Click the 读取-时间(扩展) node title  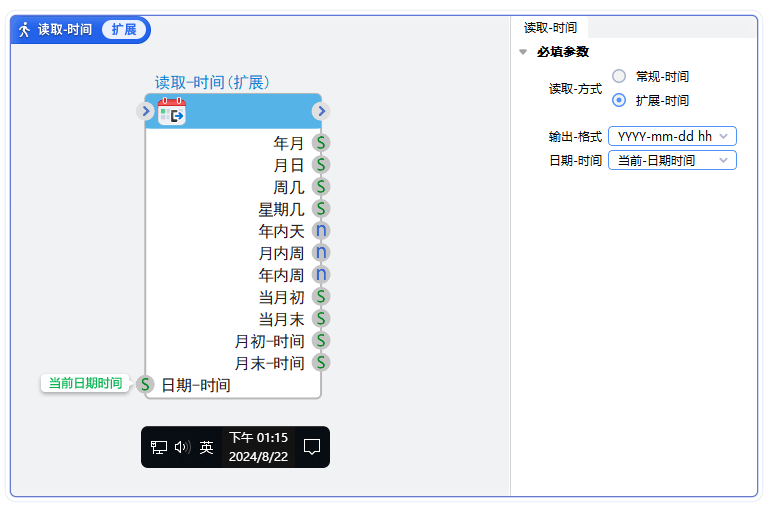(212, 82)
